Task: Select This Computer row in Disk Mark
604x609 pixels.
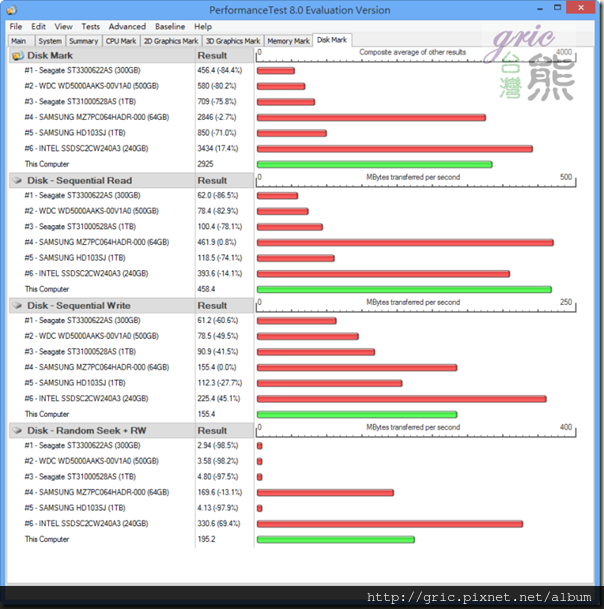Action: click(x=47, y=164)
